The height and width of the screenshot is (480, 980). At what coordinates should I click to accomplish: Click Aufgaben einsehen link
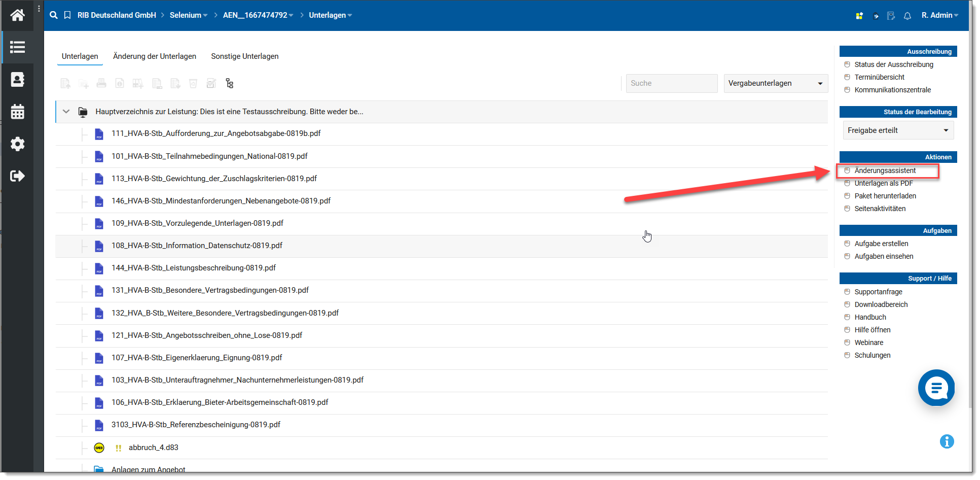884,256
